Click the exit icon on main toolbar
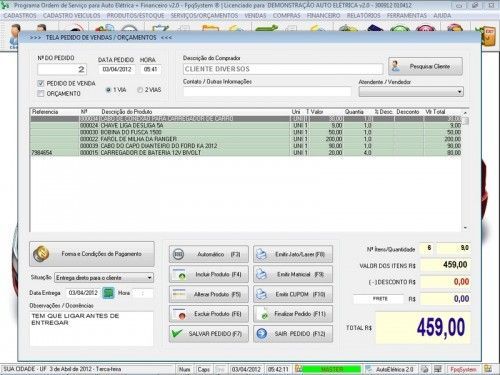The image size is (500, 375). coord(489,36)
